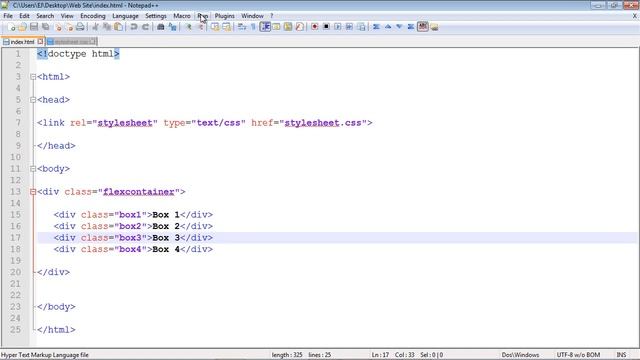Collapse the body fold on line 11
Image resolution: width=640 pixels, height=360 pixels.
click(33, 169)
